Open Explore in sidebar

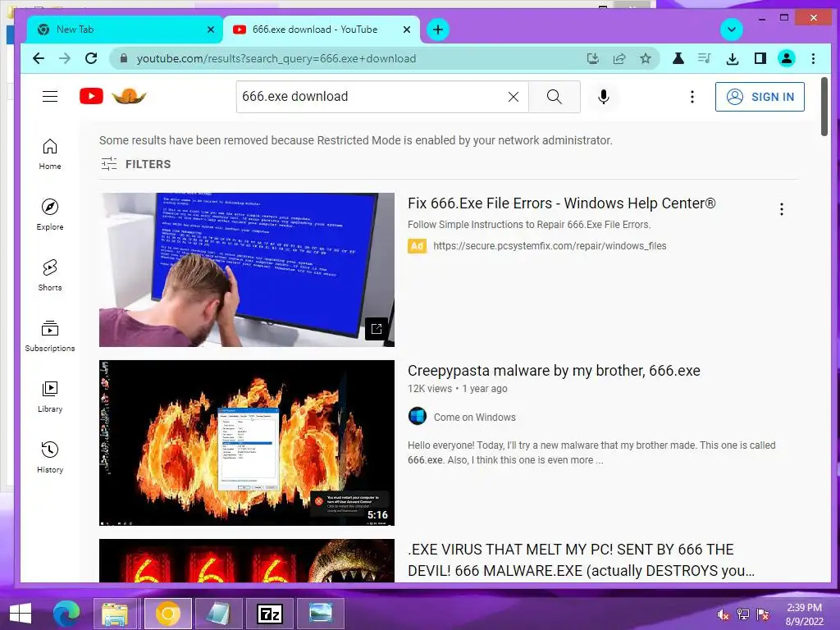(x=50, y=215)
